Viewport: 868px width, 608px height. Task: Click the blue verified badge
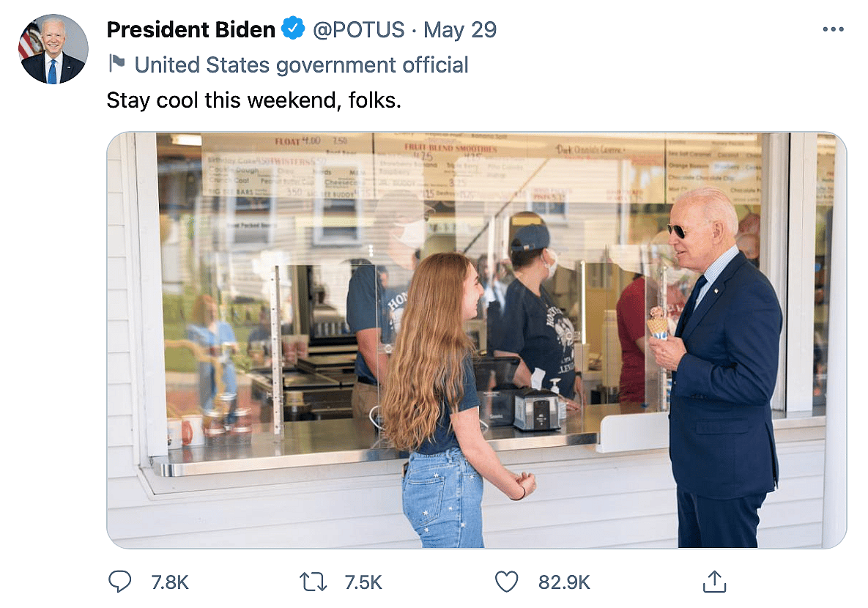pos(294,29)
